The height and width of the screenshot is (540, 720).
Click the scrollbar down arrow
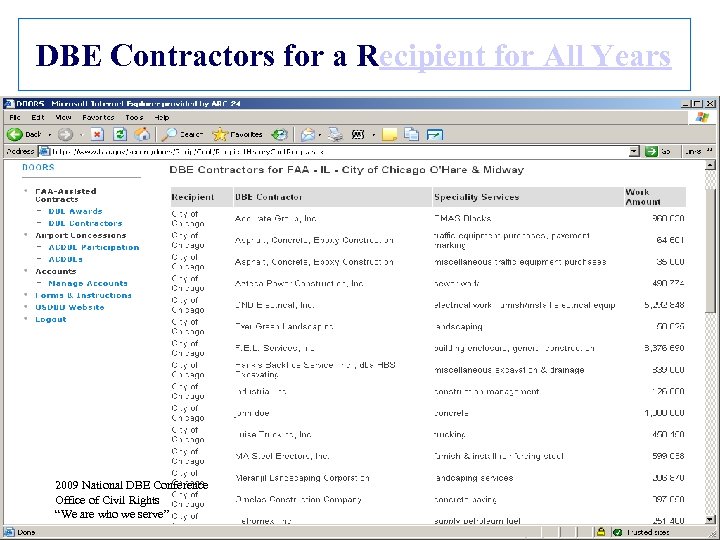(710, 519)
